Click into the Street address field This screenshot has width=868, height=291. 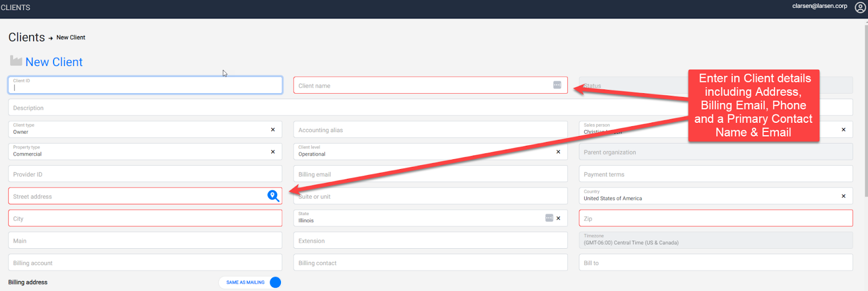(x=136, y=196)
